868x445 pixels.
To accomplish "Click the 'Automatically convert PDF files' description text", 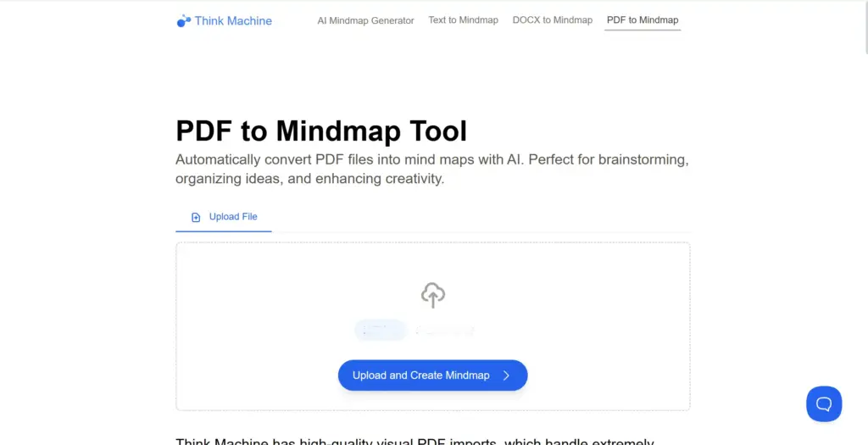I will coord(432,170).
